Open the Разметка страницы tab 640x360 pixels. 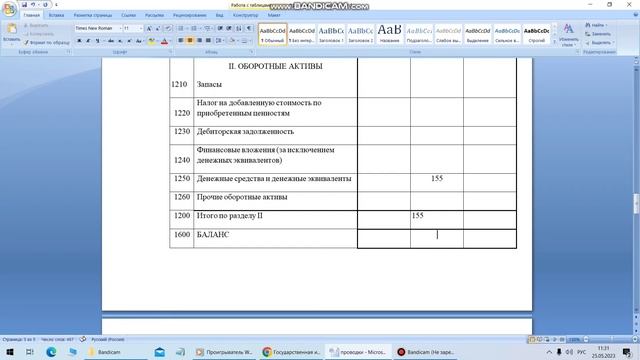[x=93, y=15]
